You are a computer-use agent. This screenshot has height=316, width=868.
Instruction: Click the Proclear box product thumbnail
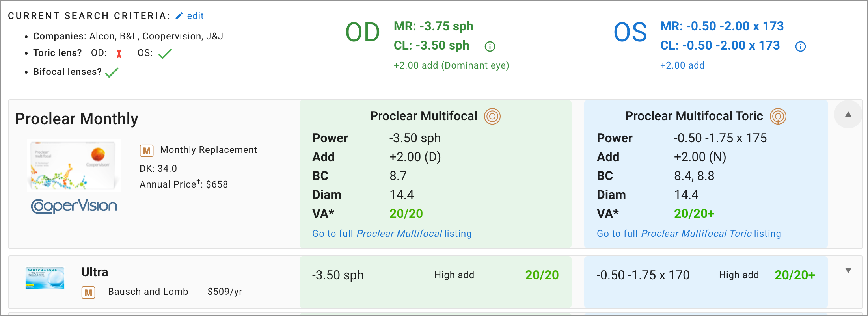tap(74, 165)
